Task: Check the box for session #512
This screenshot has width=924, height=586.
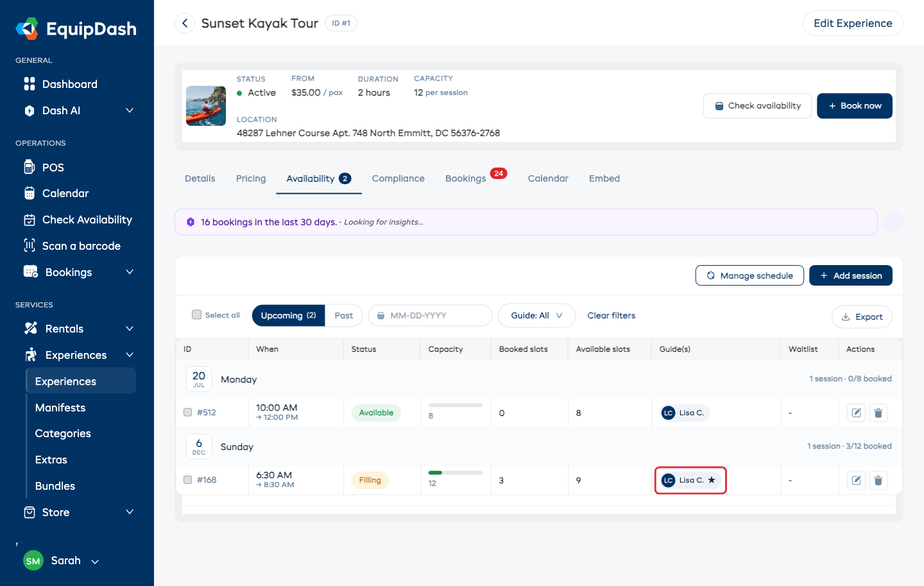Action: click(x=187, y=412)
